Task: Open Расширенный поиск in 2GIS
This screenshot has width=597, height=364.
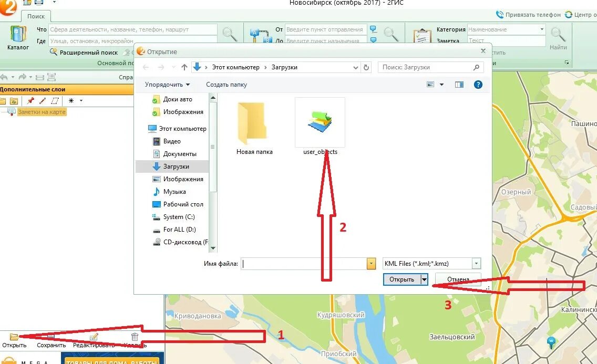Action: click(x=84, y=53)
